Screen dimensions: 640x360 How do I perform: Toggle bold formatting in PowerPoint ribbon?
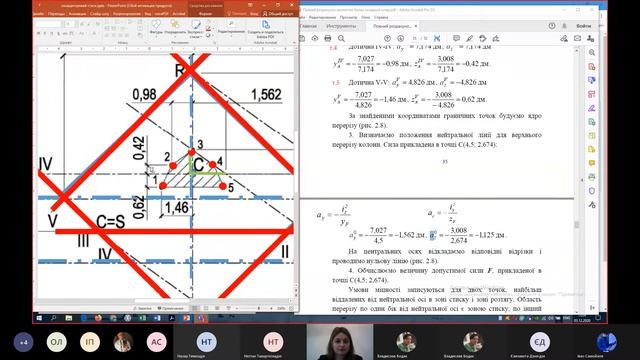(39, 33)
